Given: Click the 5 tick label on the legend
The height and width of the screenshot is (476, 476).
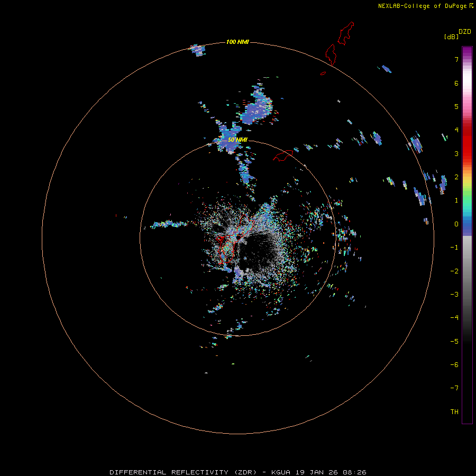Looking at the screenshot, I should point(456,106).
